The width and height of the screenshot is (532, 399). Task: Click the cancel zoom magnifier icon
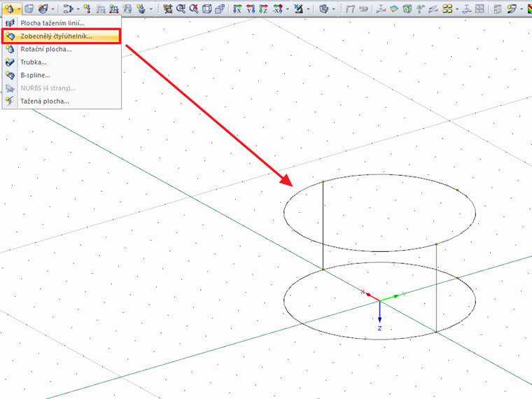click(194, 8)
